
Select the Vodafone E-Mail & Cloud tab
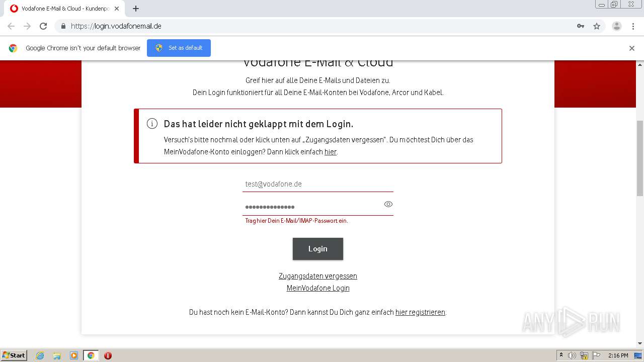tap(64, 9)
